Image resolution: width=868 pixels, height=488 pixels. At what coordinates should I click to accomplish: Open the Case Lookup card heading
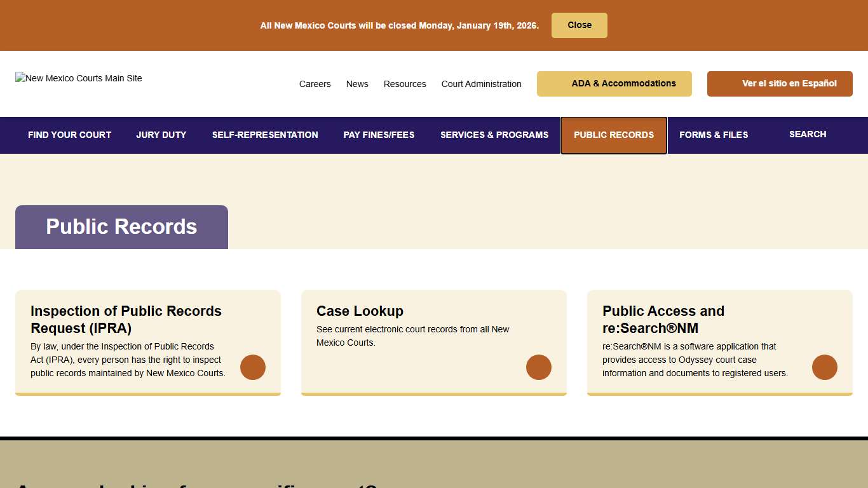360,311
